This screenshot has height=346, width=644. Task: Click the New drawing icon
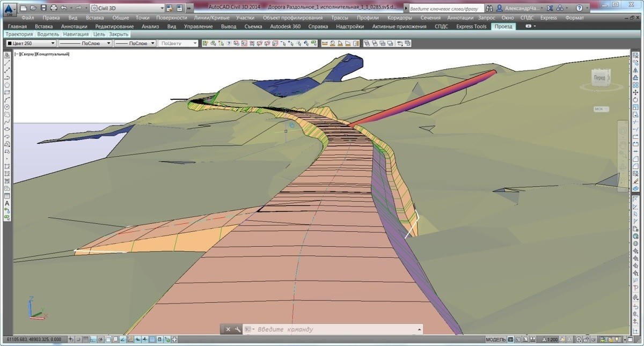point(23,8)
